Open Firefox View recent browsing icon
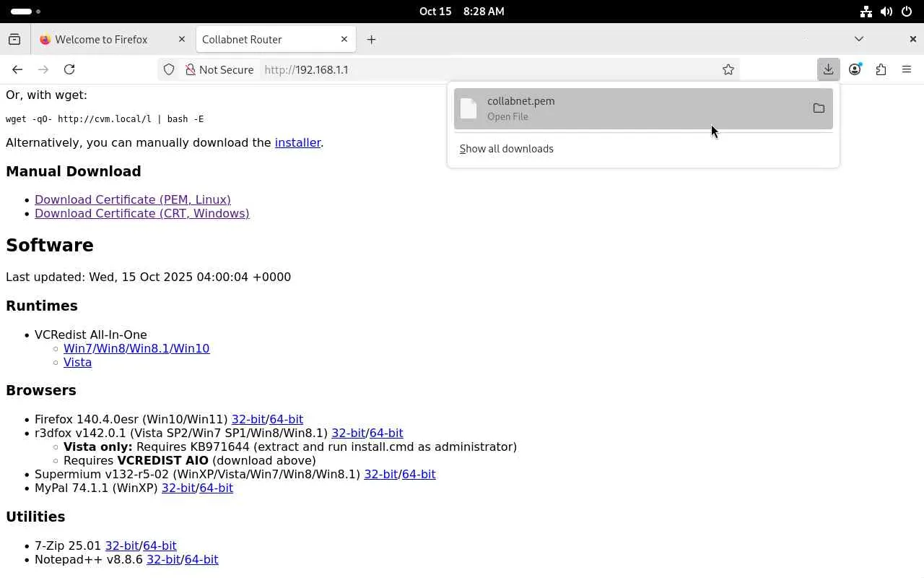Image resolution: width=924 pixels, height=578 pixels. tap(14, 40)
